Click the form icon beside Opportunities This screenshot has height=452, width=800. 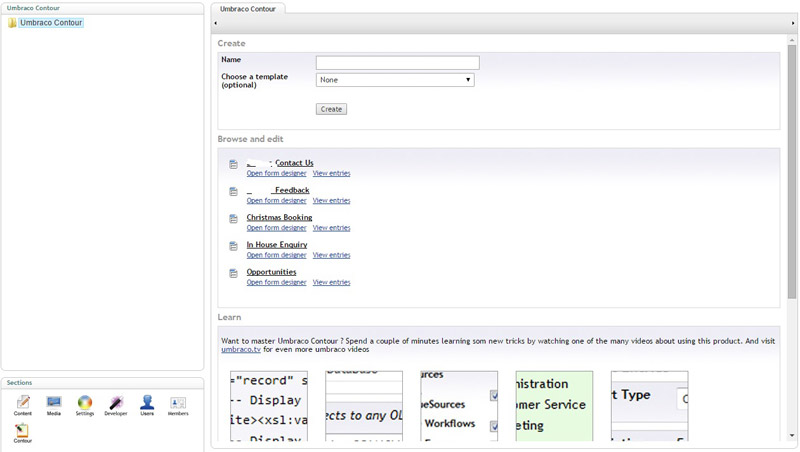tap(233, 273)
